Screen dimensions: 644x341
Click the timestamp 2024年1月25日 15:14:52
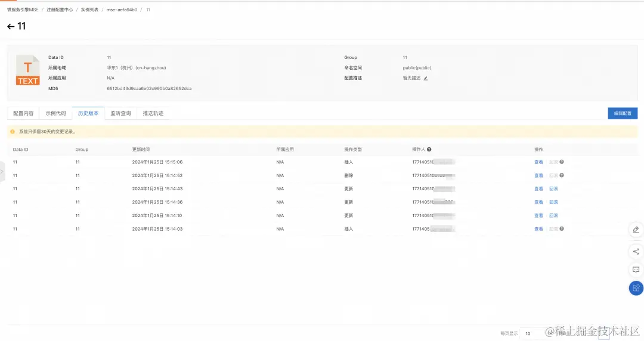(157, 176)
